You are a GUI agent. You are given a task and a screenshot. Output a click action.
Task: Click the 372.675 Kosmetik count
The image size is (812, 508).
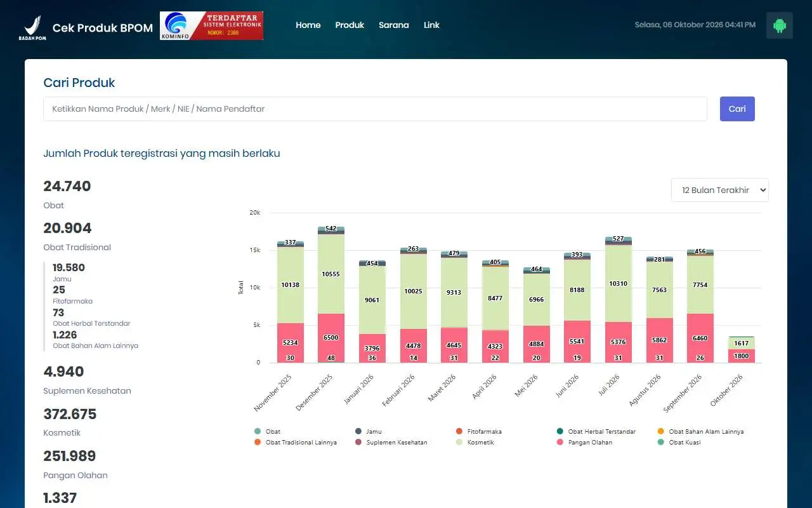coord(70,414)
